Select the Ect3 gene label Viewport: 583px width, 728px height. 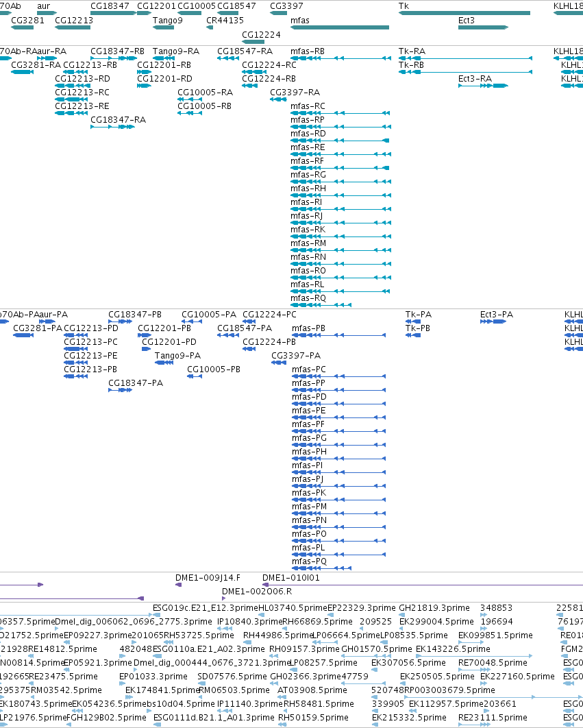[x=467, y=21]
